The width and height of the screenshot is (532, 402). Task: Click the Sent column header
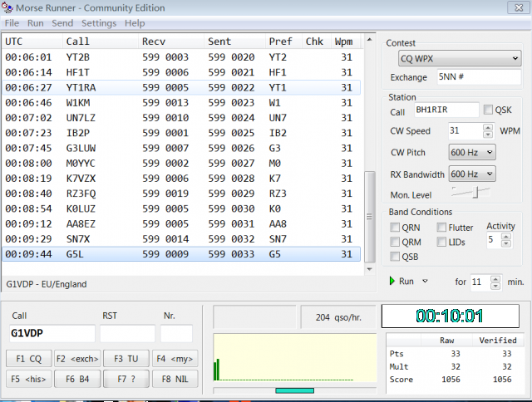tap(234, 42)
